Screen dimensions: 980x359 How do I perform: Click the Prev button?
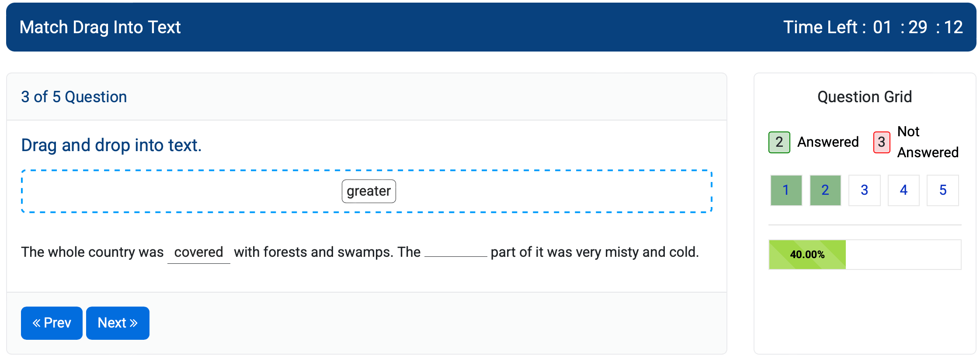[x=52, y=323]
